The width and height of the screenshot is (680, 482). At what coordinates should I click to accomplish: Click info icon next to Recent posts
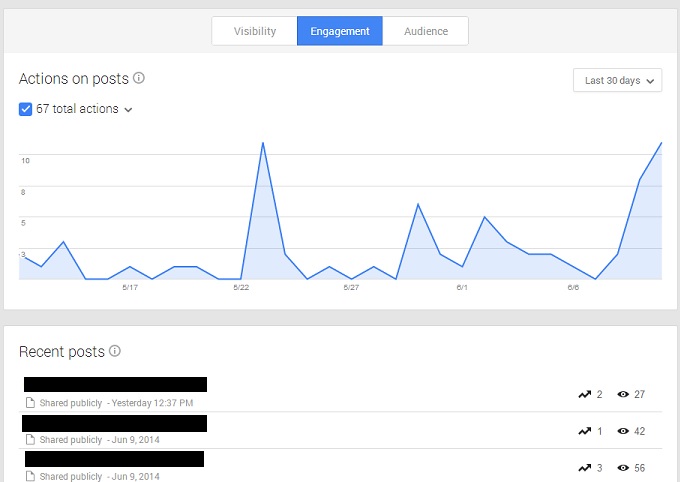coord(114,351)
